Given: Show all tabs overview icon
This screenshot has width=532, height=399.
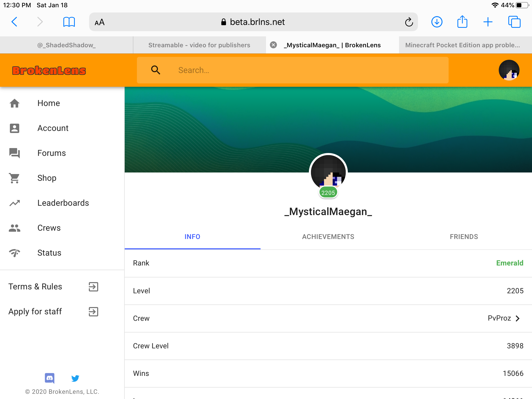Looking at the screenshot, I should tap(514, 22).
